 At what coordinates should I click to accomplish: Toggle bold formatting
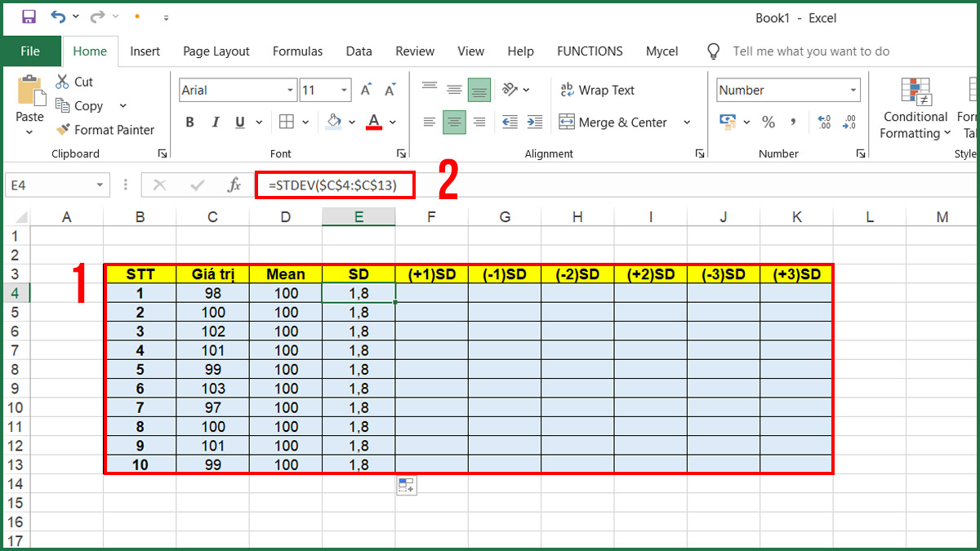[189, 122]
